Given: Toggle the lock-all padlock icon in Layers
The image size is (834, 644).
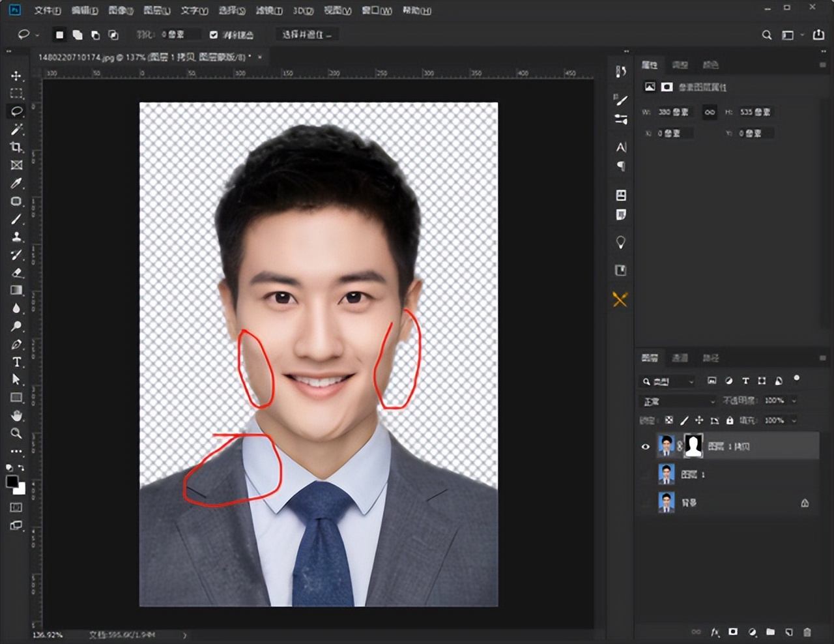Looking at the screenshot, I should (730, 420).
